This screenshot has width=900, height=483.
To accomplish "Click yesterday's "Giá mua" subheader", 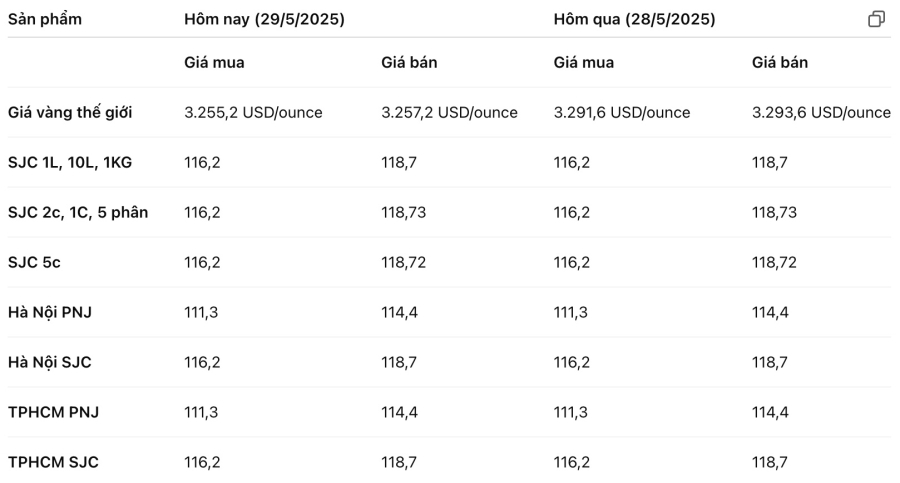I will coord(584,62).
